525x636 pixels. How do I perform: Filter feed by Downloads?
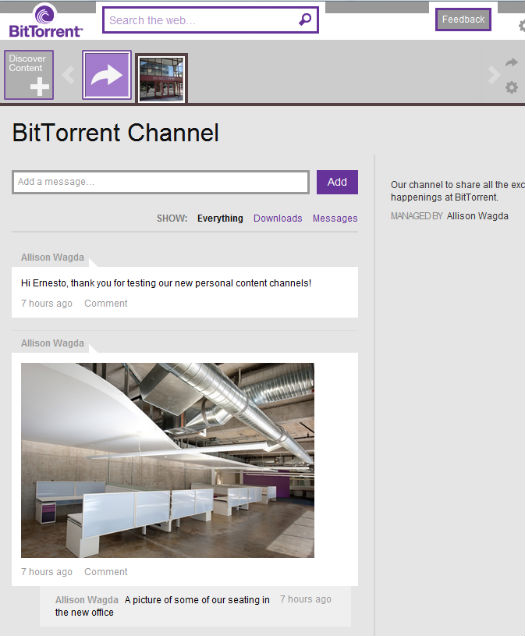(278, 218)
